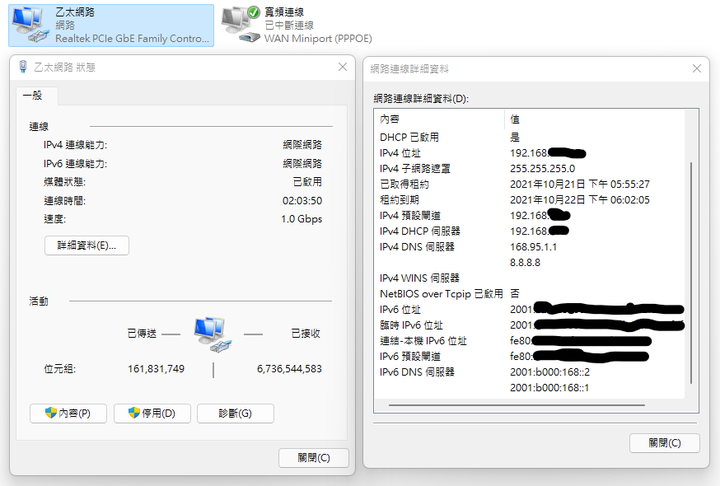Viewport: 720px width, 486px height.
Task: Click the vertical scrollbar in details list
Action: (691, 273)
